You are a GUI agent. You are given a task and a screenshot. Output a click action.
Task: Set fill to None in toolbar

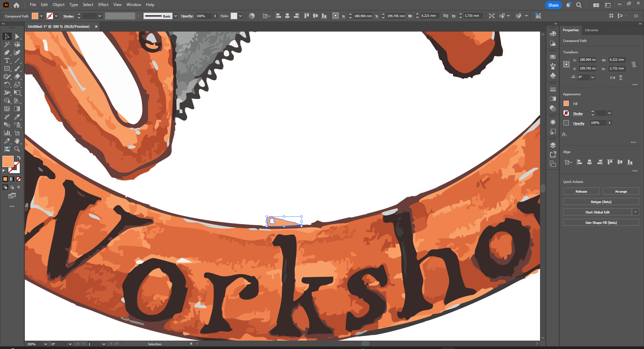(19, 179)
